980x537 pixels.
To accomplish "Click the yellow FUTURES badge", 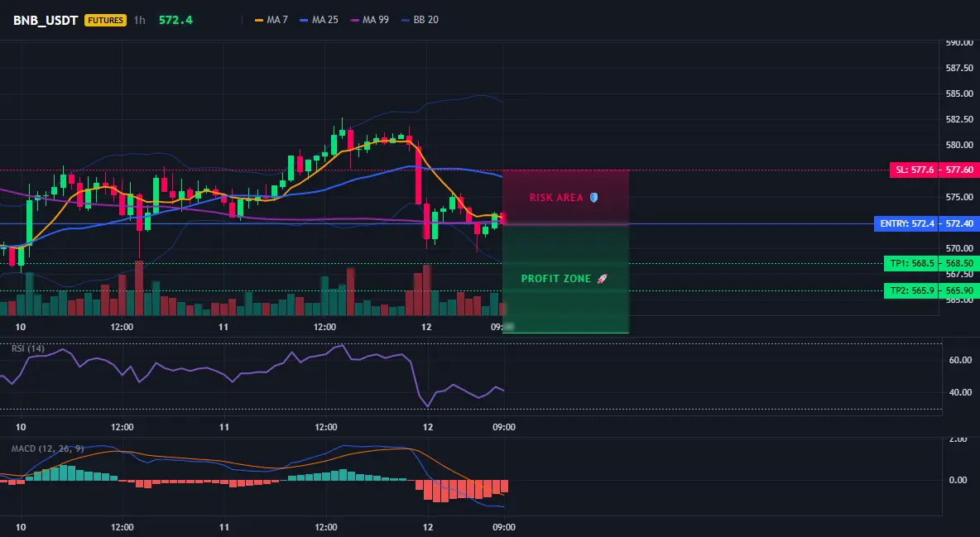I will [x=105, y=20].
